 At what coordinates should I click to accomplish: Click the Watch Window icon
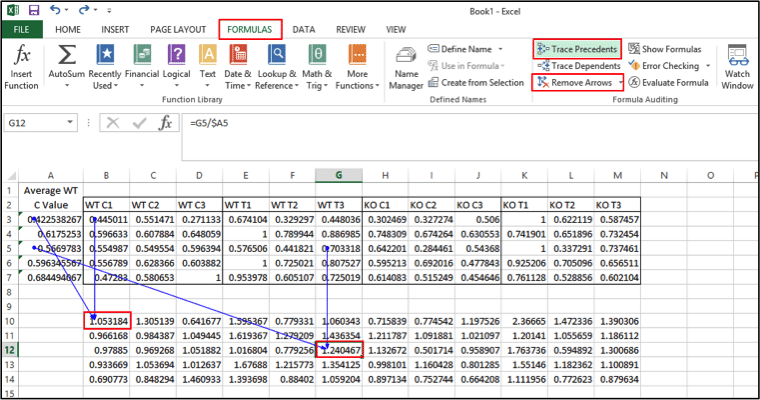click(737, 55)
